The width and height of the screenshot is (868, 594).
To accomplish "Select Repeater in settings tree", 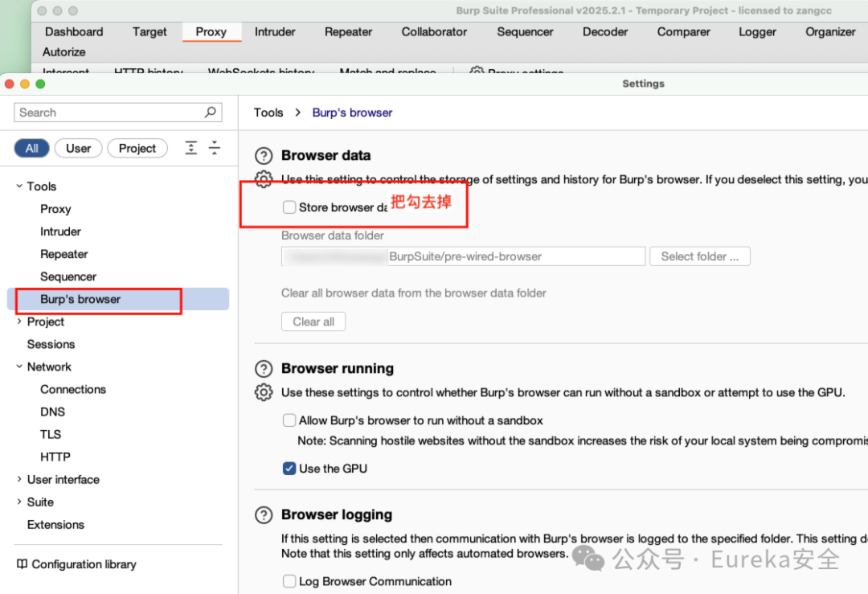I will coord(63,254).
